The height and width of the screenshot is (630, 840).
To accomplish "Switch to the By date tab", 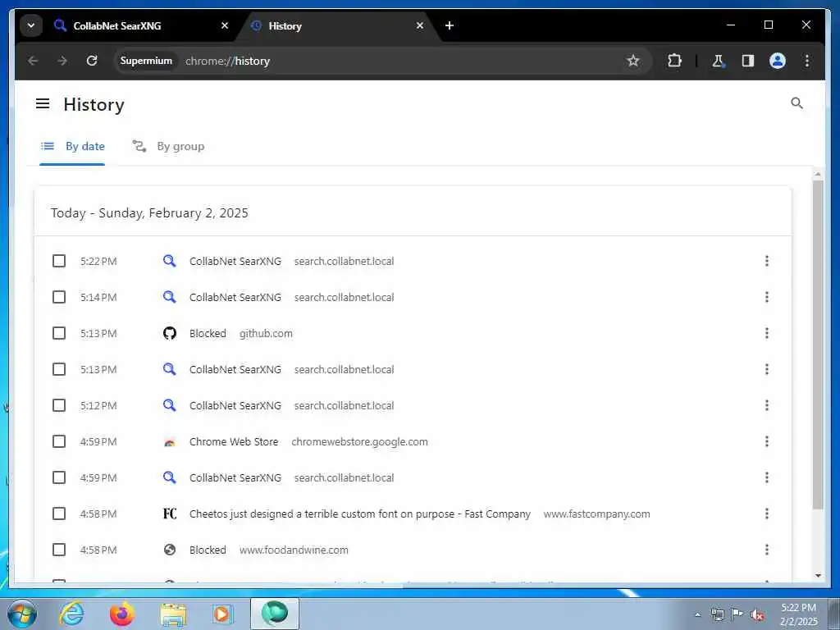I will (x=73, y=146).
